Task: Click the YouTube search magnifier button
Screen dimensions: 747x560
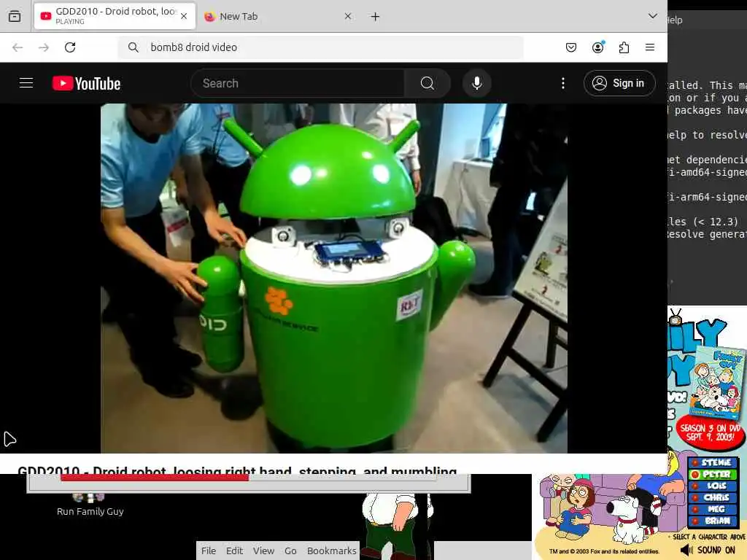Action: coord(427,83)
